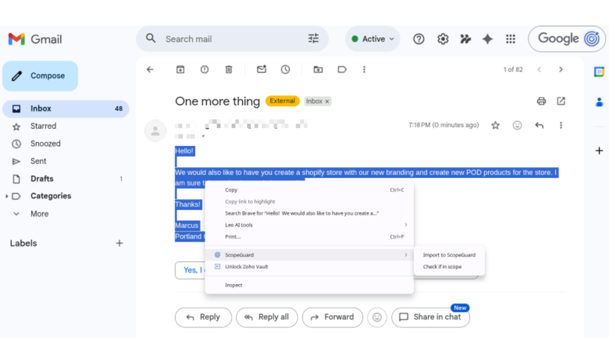Image resolution: width=609 pixels, height=364 pixels.
Task: Click the smart reply starting 'Yes, I'
Action: point(190,270)
